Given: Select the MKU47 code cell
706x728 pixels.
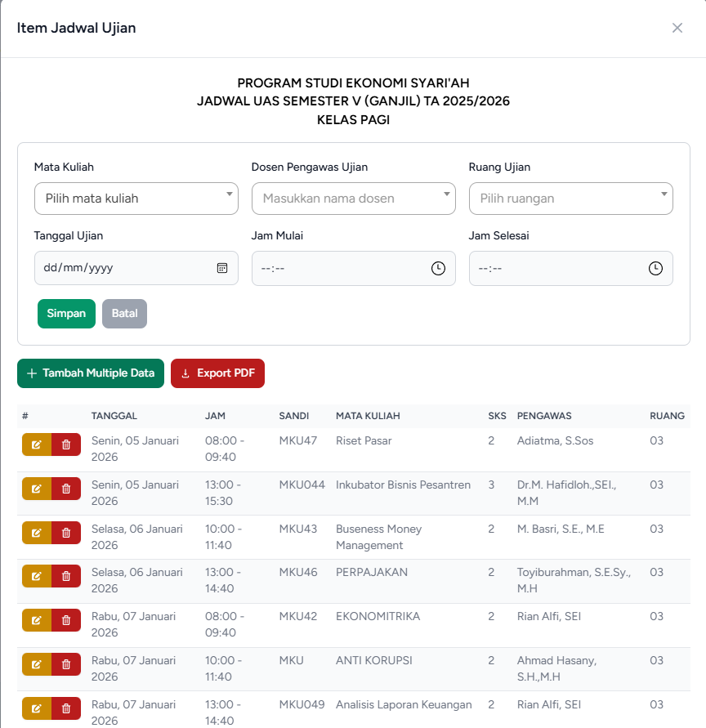Looking at the screenshot, I should (298, 440).
